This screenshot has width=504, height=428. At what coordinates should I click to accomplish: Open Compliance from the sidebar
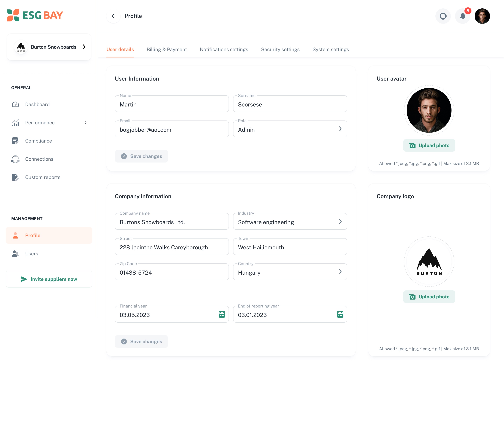tap(49, 141)
